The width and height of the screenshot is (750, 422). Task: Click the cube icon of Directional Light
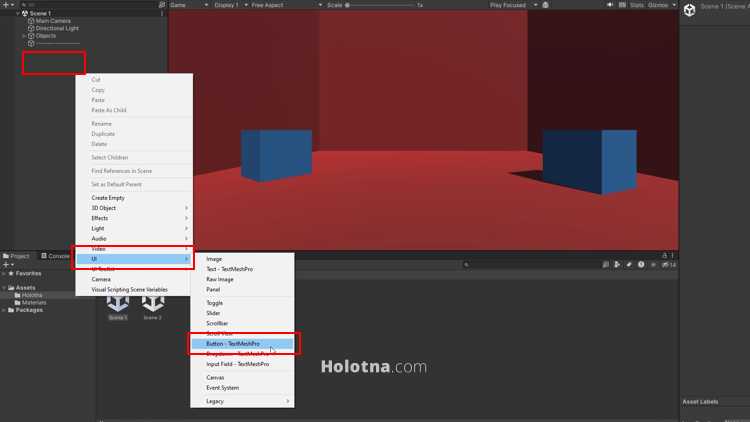(x=31, y=28)
